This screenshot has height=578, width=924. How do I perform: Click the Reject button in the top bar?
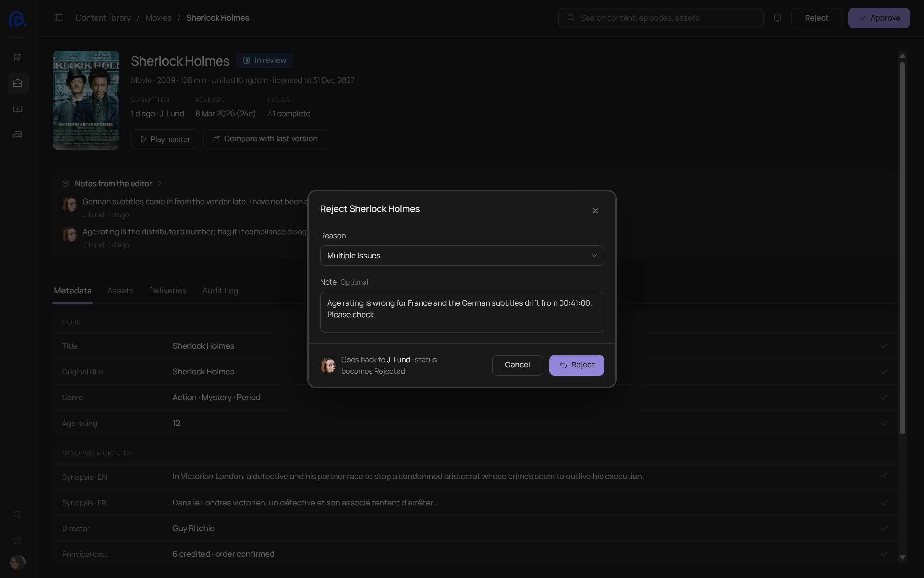pos(816,18)
